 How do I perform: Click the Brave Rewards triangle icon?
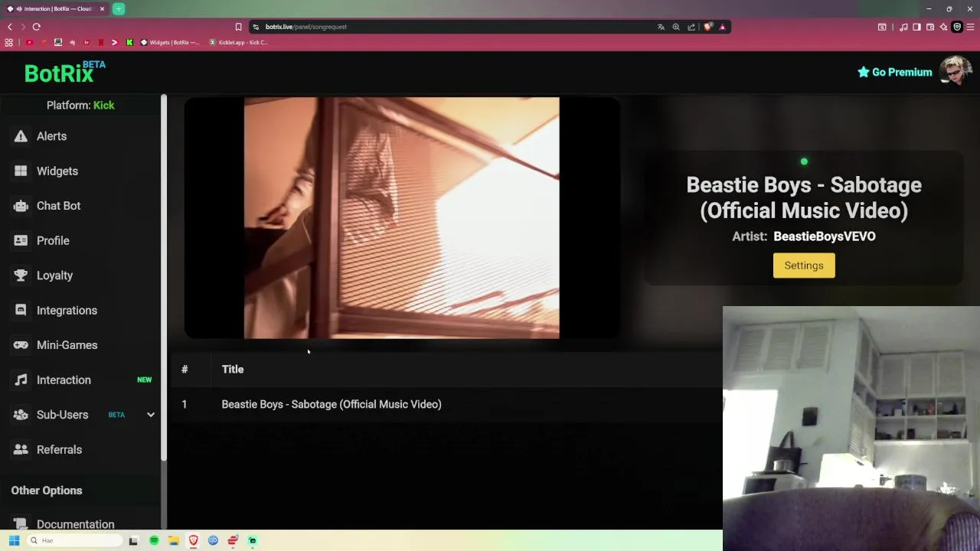point(722,27)
